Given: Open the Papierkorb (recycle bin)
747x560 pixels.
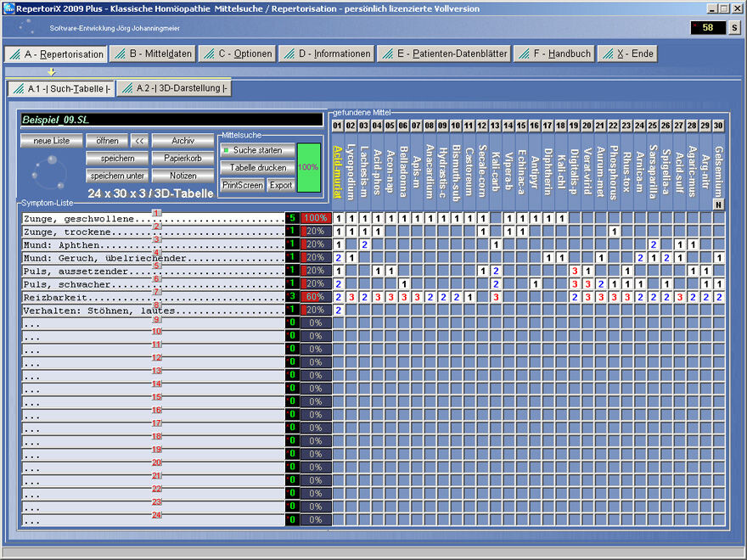Looking at the screenshot, I should tap(183, 158).
